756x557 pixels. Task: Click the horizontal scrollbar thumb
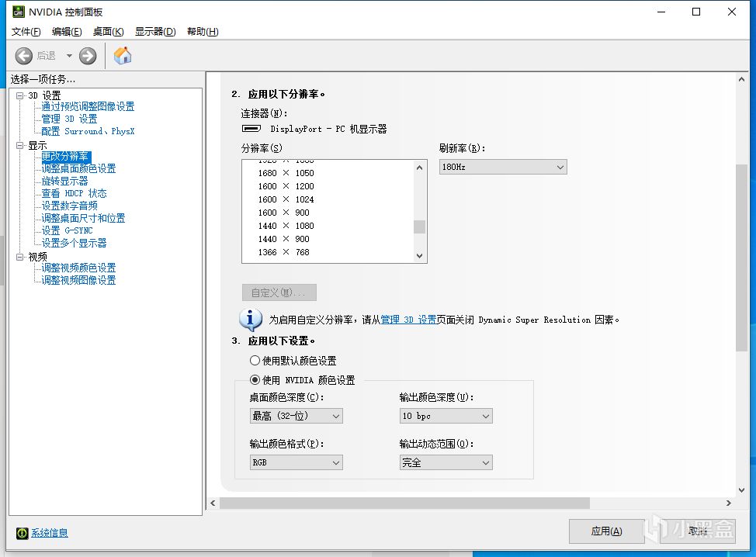click(x=404, y=503)
